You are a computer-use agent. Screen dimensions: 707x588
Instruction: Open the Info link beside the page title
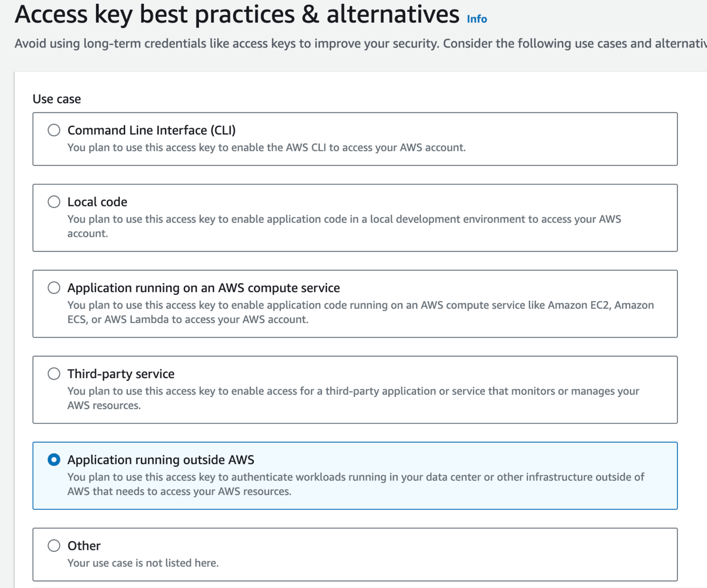click(476, 19)
